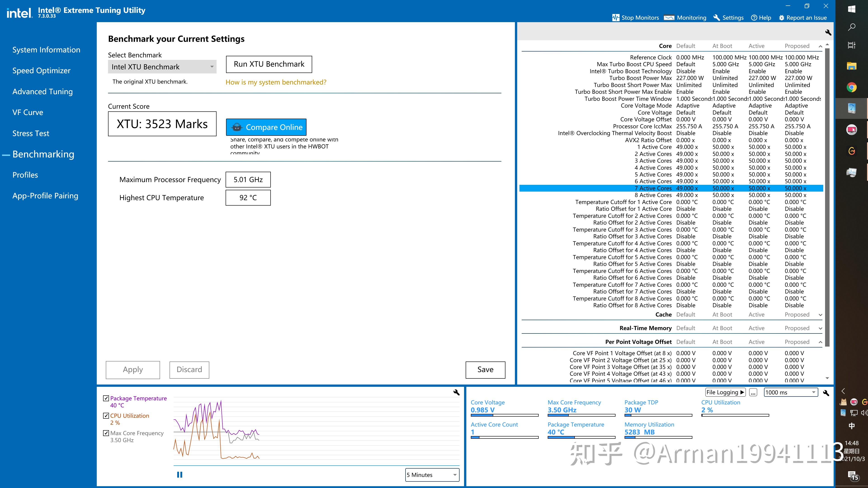Open the 1000 ms logging interval dropdown
The height and width of the screenshot is (488, 868).
coord(791,392)
